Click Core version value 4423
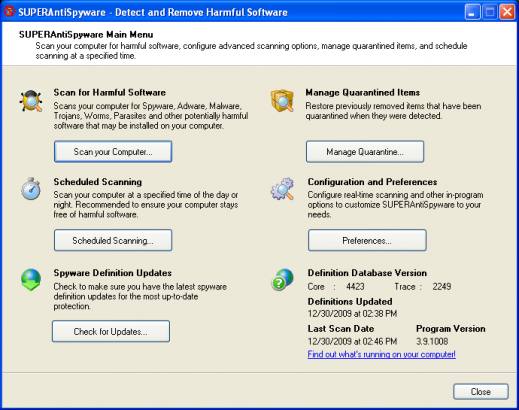The width and height of the screenshot is (519, 410). pos(355,286)
